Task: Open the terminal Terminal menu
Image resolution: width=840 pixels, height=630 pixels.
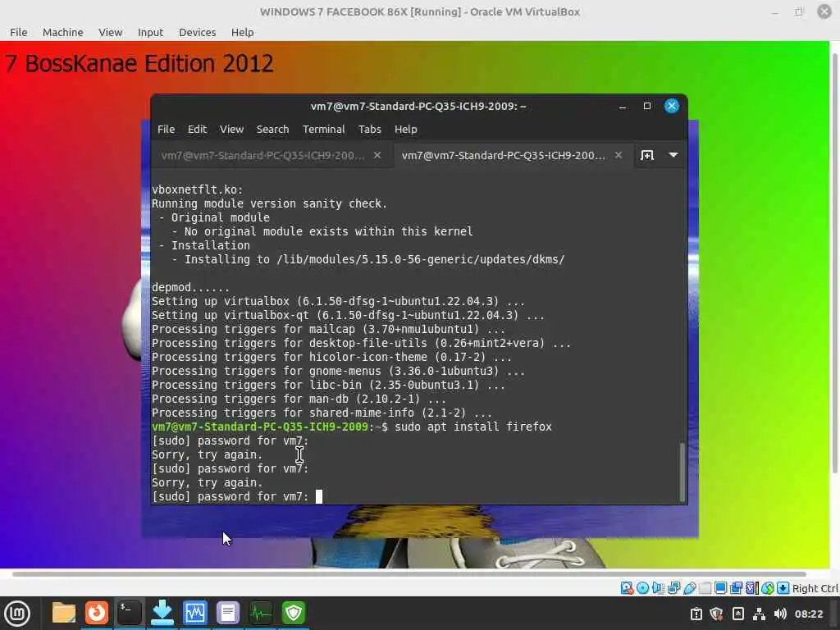Action: (323, 129)
